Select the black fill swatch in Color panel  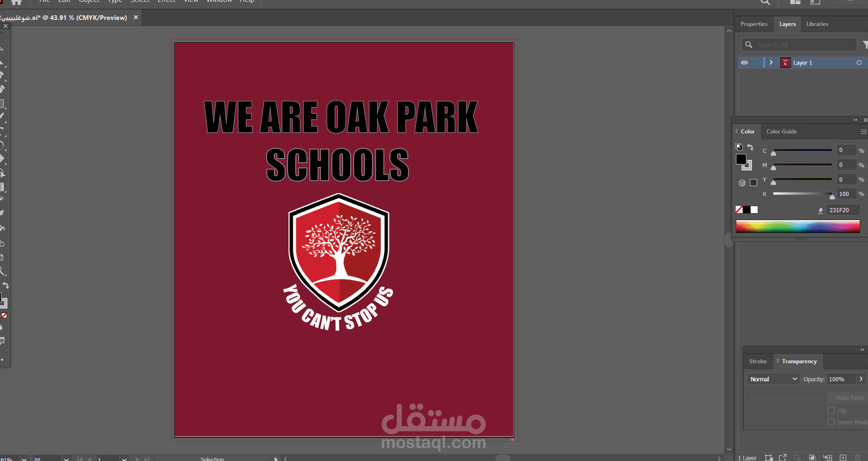[741, 159]
